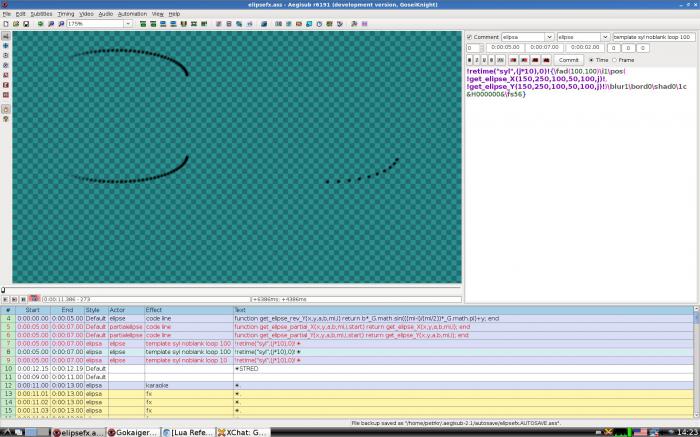
Task: Open the Automation menu
Action: (132, 14)
